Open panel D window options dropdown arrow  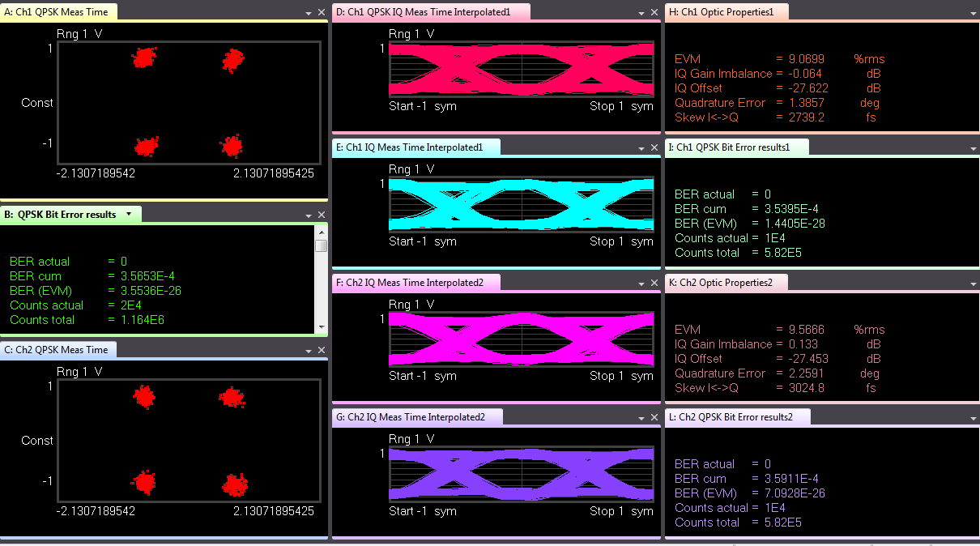[x=641, y=14]
